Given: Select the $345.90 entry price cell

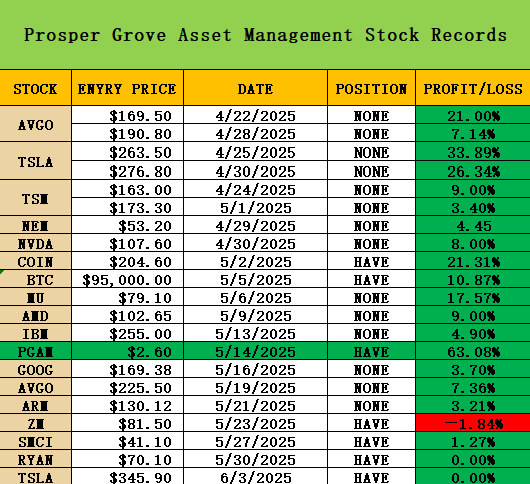Looking at the screenshot, I should 127,476.
